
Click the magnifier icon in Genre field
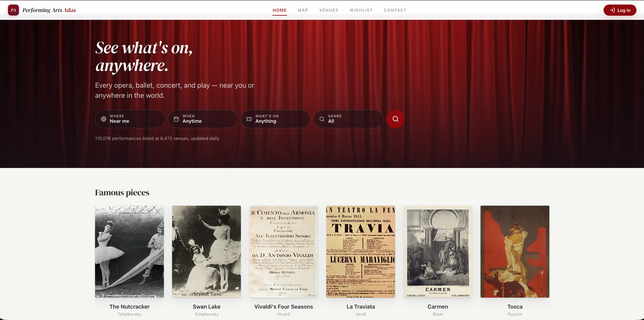(322, 119)
